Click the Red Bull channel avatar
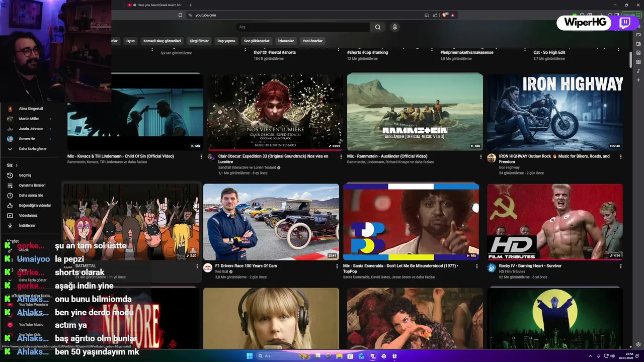This screenshot has width=644, height=362. click(x=208, y=268)
